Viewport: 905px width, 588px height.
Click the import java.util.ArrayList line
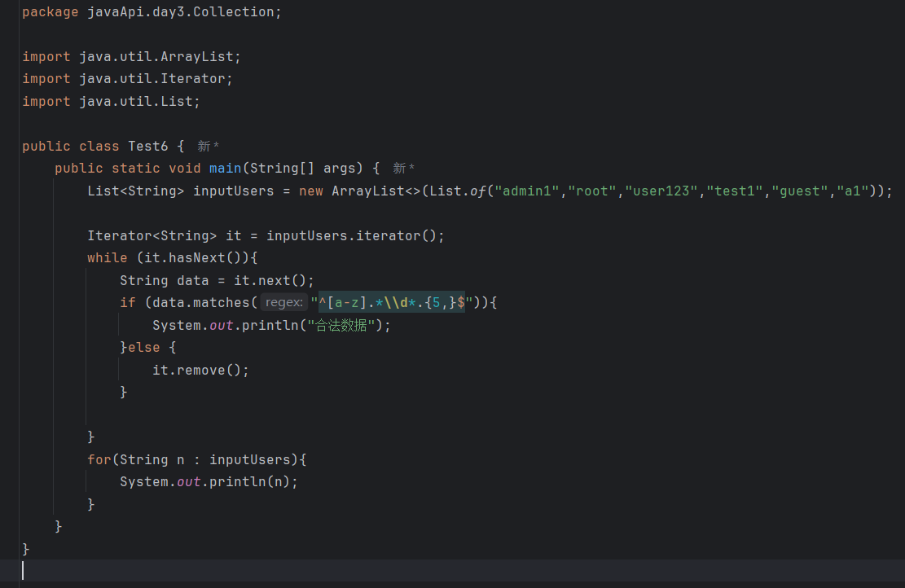[x=131, y=57]
